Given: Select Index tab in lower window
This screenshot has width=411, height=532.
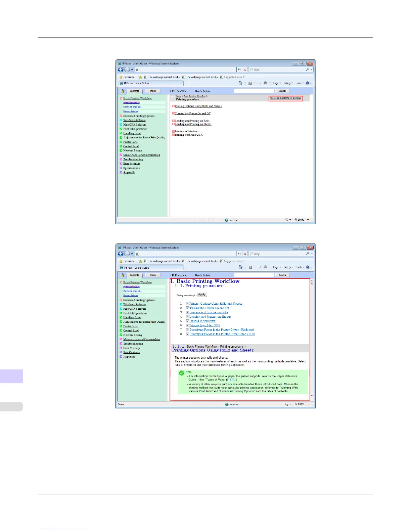Looking at the screenshot, I should point(153,275).
